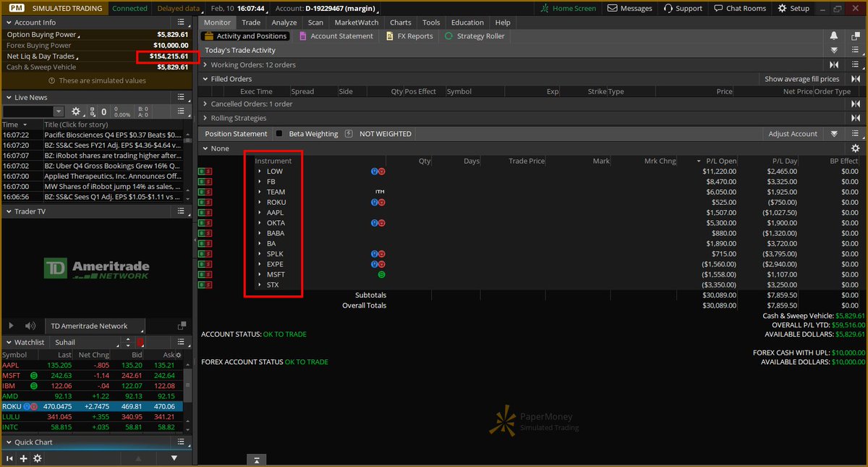Viewport: 868px width, 467px height.
Task: Detach the Monitor tab window
Action: tap(856, 36)
